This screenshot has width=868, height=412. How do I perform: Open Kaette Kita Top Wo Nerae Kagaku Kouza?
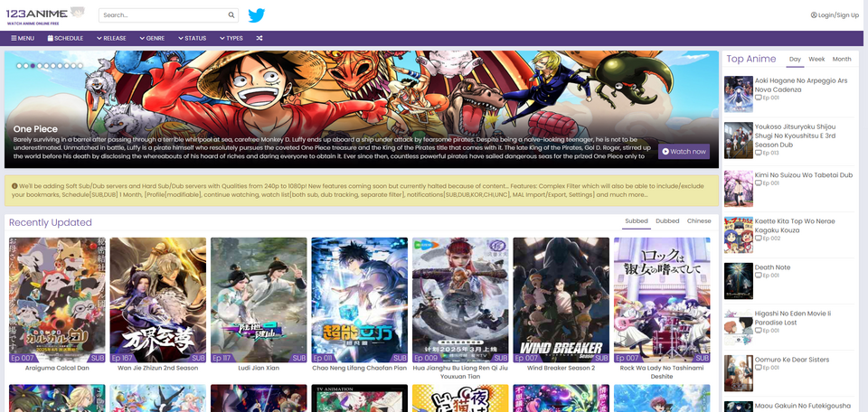pyautogui.click(x=795, y=225)
